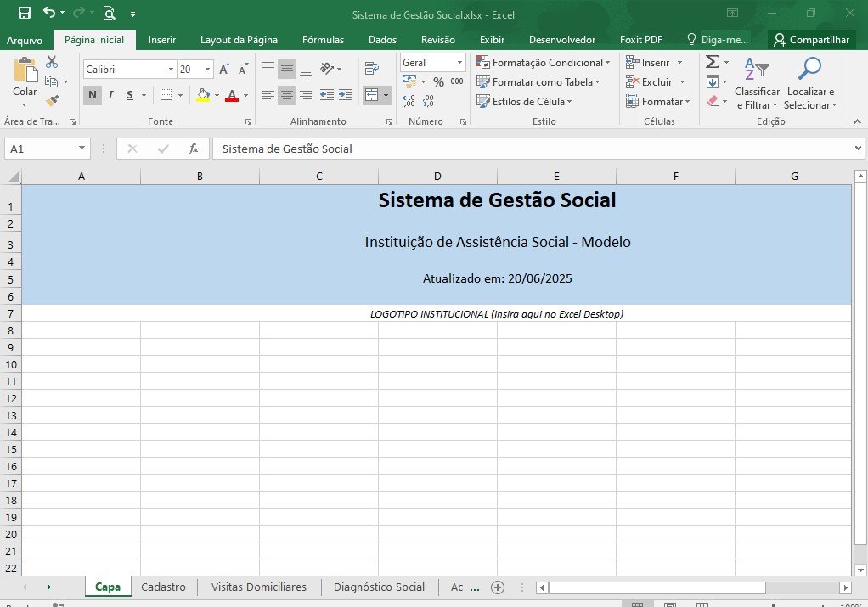Toggle italic formatting
868x607 pixels.
click(110, 95)
